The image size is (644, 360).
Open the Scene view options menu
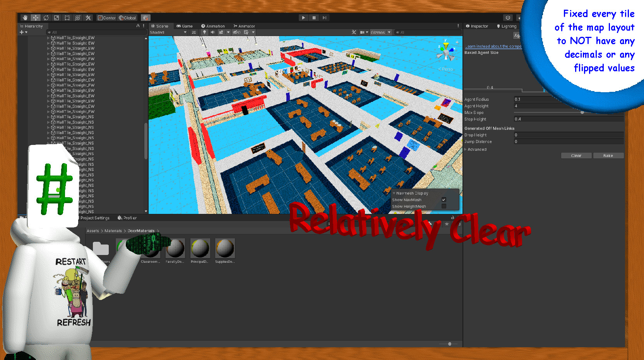click(x=458, y=26)
